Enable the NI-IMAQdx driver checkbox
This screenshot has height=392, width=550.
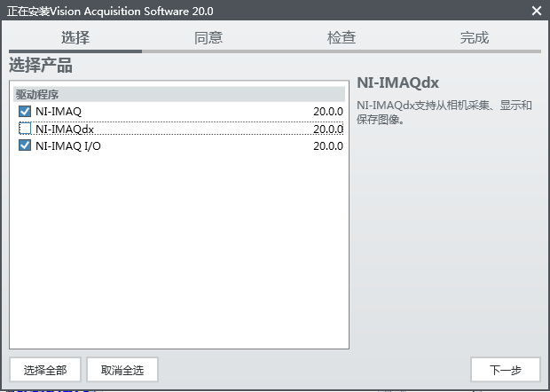[25, 129]
